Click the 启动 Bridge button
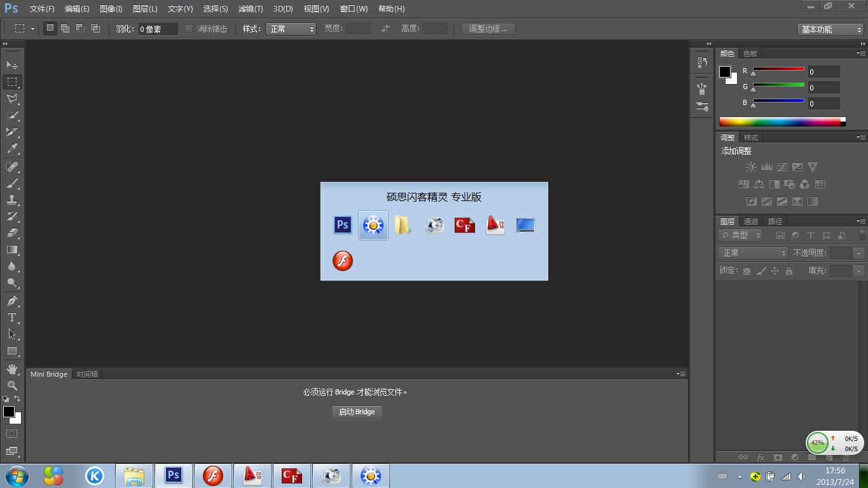The image size is (868, 488). pos(357,412)
